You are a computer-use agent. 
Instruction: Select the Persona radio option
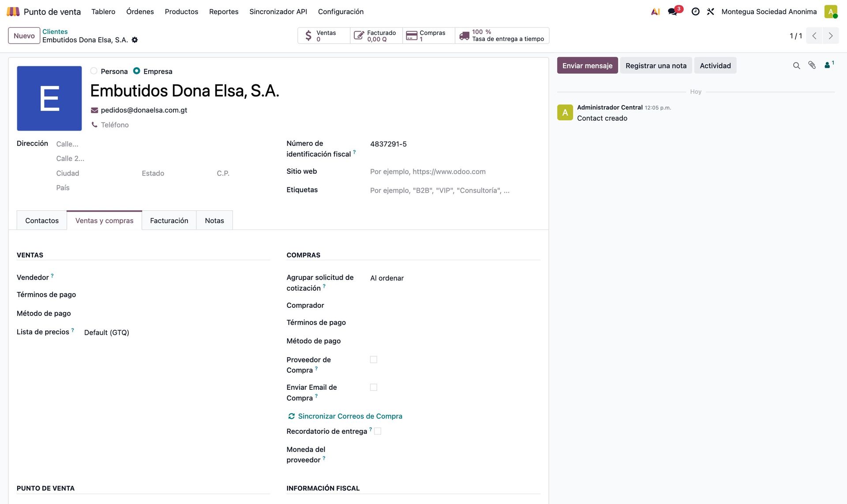[94, 71]
